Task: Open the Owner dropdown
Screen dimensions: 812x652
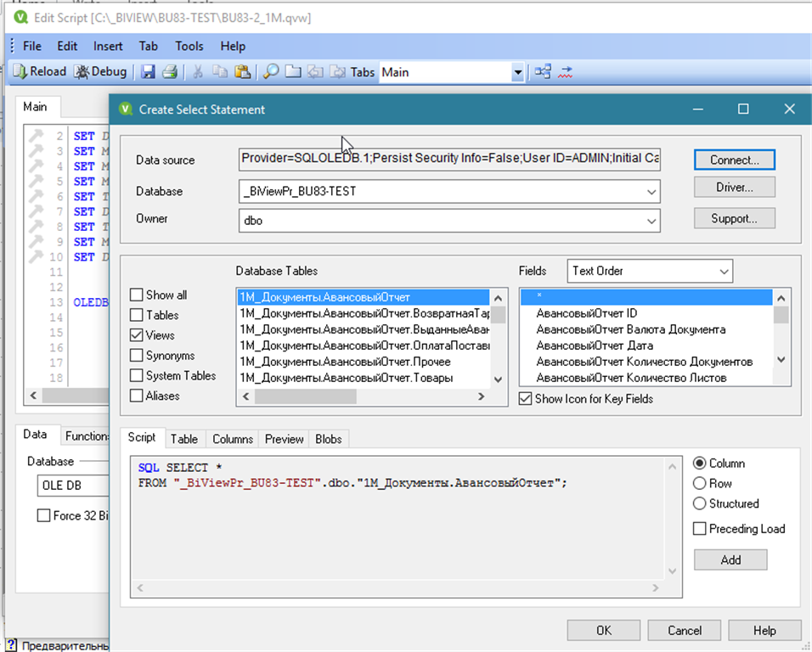Action: (x=651, y=221)
